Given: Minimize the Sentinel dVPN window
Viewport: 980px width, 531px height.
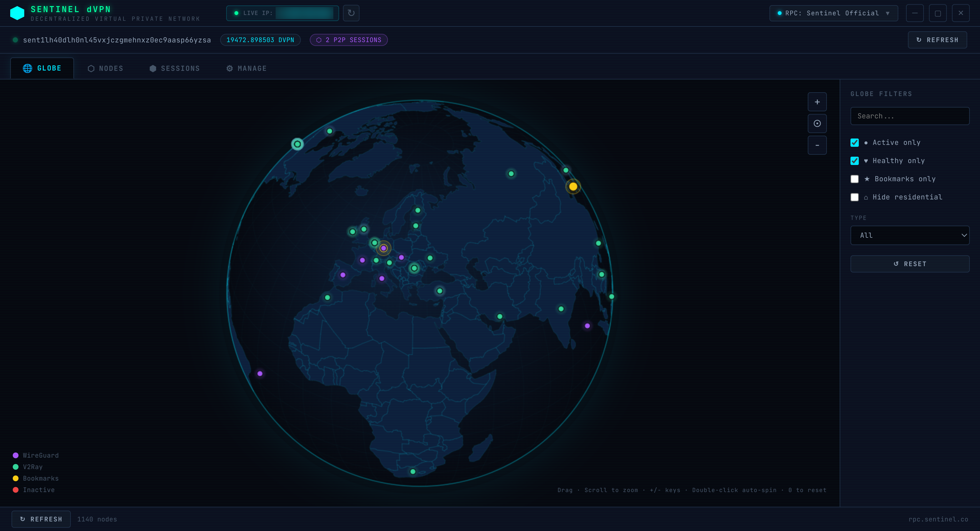Looking at the screenshot, I should (915, 13).
